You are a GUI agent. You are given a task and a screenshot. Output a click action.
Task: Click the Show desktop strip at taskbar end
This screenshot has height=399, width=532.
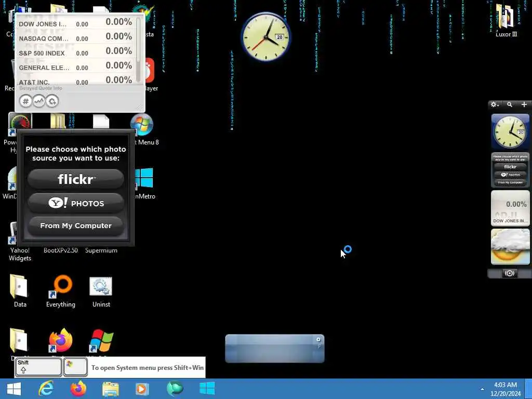click(529, 389)
